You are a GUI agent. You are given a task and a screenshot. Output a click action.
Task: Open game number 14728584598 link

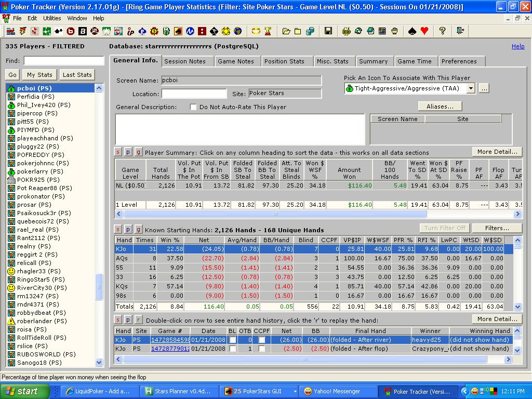coord(170,340)
